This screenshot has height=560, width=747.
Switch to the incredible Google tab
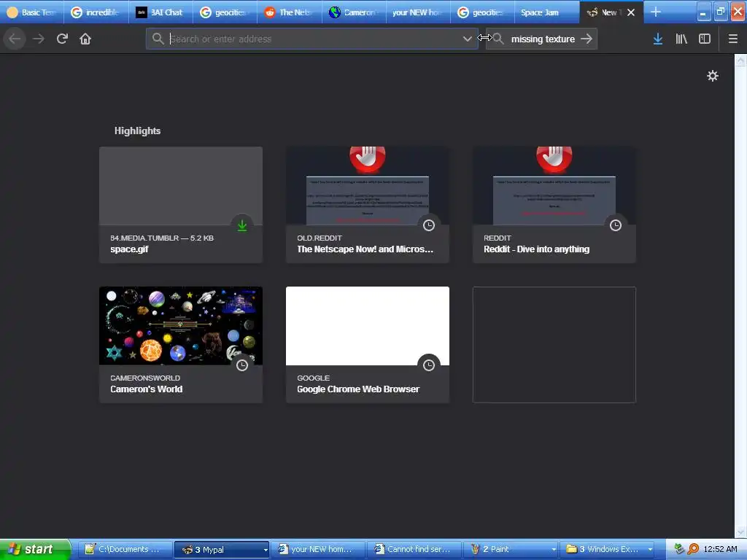click(x=96, y=12)
